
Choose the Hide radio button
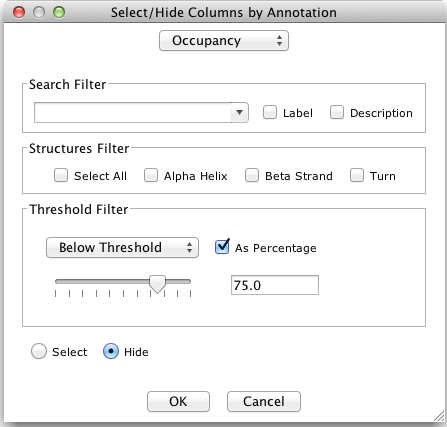111,351
